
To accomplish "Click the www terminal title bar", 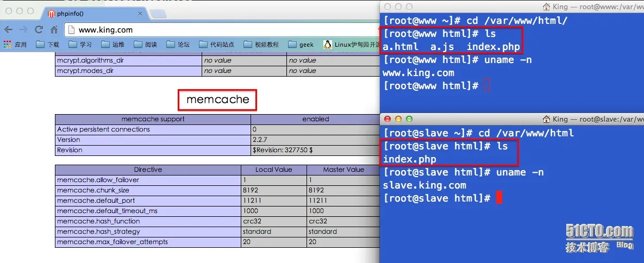I will tap(512, 7).
